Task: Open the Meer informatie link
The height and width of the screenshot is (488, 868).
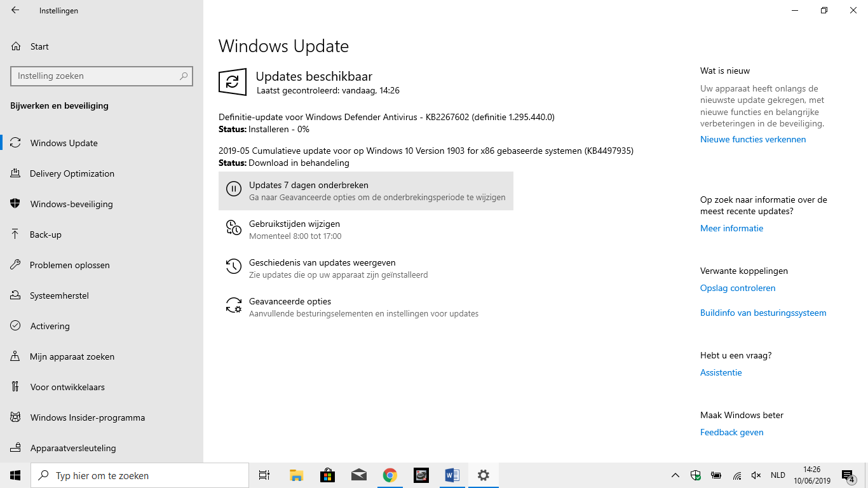Action: (731, 228)
